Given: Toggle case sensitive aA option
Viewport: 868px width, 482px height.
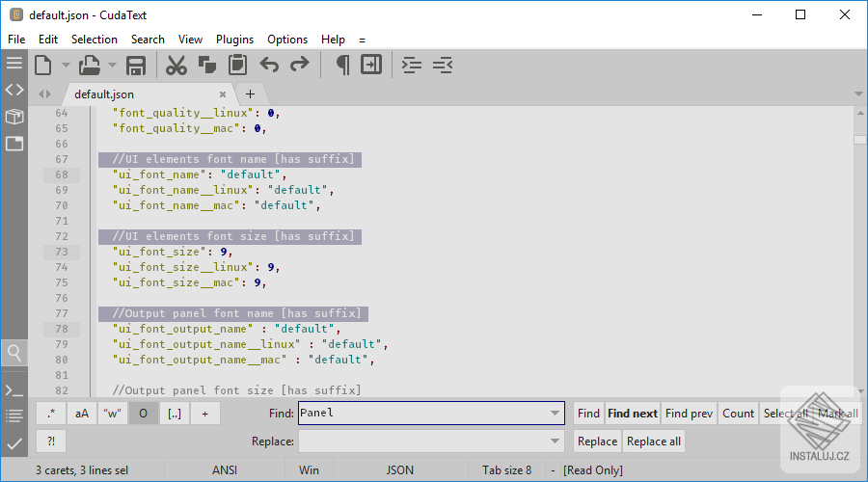Looking at the screenshot, I should pos(81,414).
